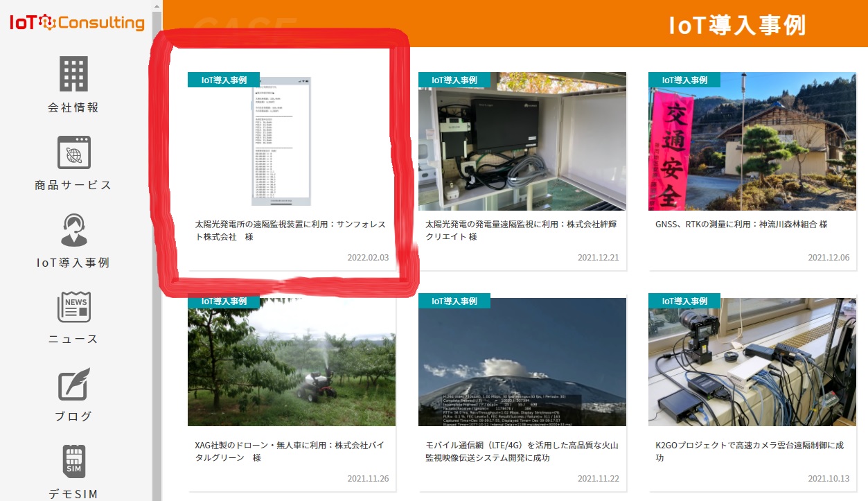This screenshot has width=868, height=501.
Task: Open the 会社情報 building icon
Action: [x=73, y=73]
